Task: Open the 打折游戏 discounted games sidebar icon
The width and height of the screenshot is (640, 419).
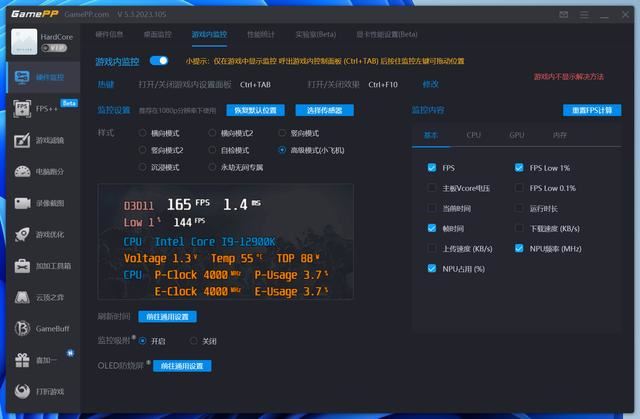Action: click(x=40, y=390)
